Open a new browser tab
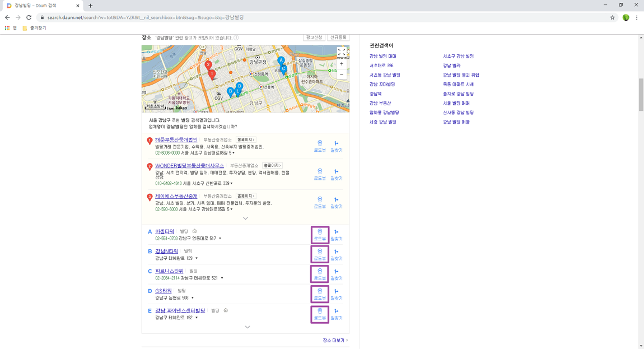This screenshot has width=644, height=349. tap(90, 6)
